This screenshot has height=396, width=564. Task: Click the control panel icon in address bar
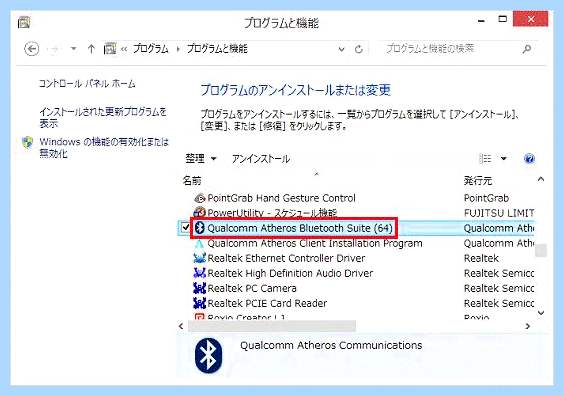coord(110,48)
